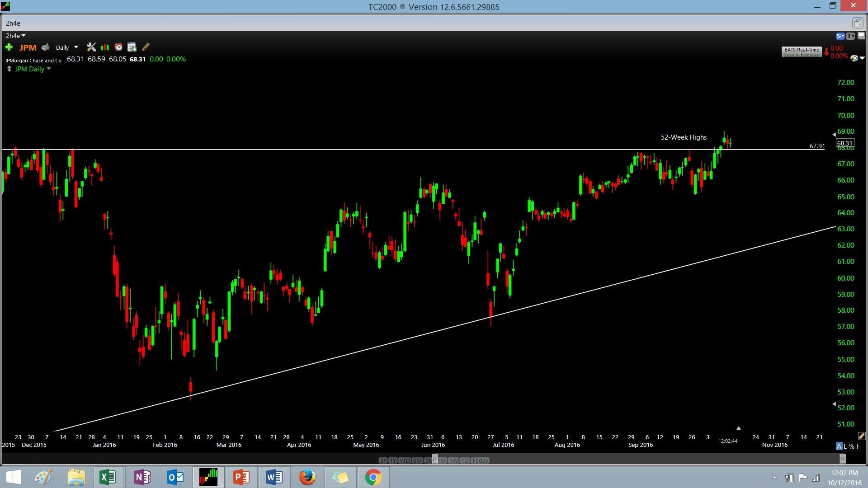Image resolution: width=868 pixels, height=488 pixels.
Task: Expand the arrow beside color palette
Action: point(862,58)
